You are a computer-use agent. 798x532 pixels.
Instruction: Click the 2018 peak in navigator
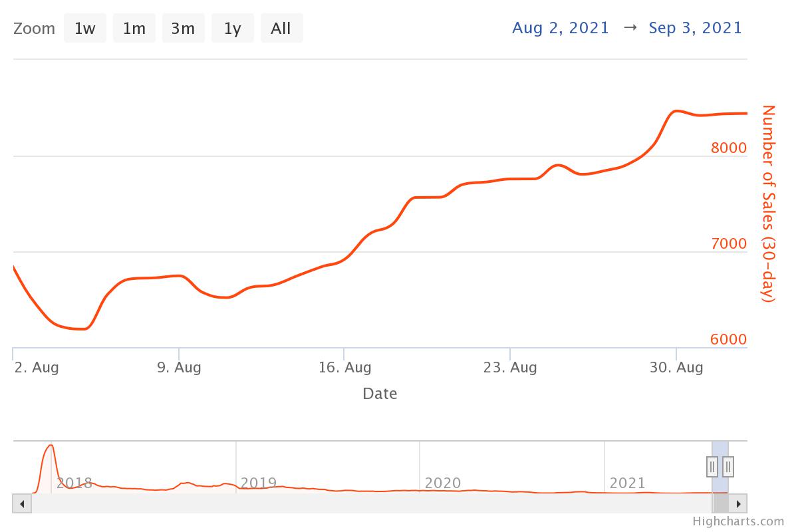(50, 447)
